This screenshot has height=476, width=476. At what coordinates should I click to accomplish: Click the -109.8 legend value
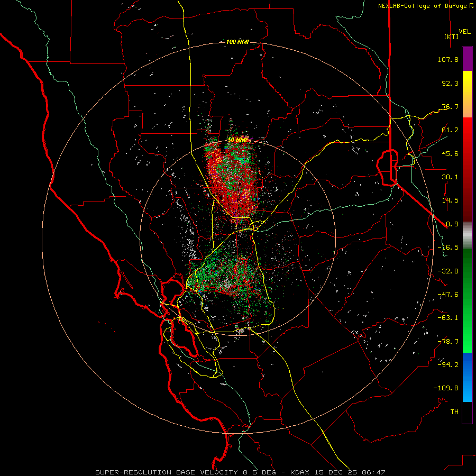pos(446,388)
